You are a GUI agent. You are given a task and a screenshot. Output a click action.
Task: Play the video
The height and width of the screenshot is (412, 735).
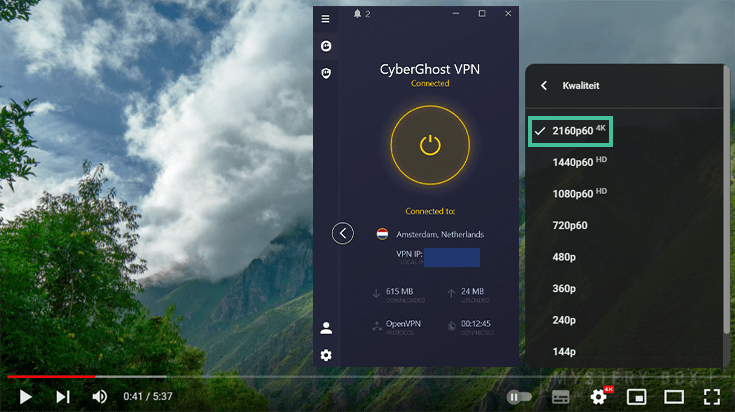coord(25,397)
